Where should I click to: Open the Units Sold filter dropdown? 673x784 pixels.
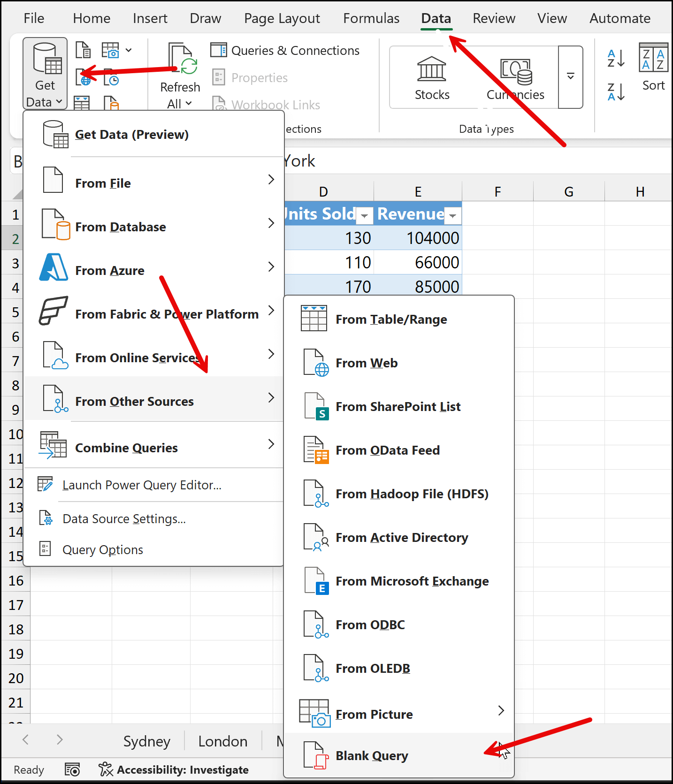point(365,215)
